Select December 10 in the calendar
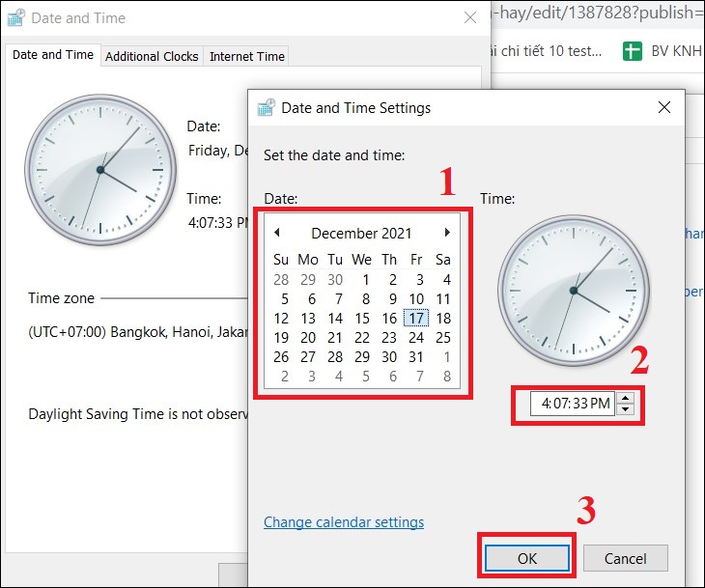Viewport: 705px width, 588px height. (416, 299)
